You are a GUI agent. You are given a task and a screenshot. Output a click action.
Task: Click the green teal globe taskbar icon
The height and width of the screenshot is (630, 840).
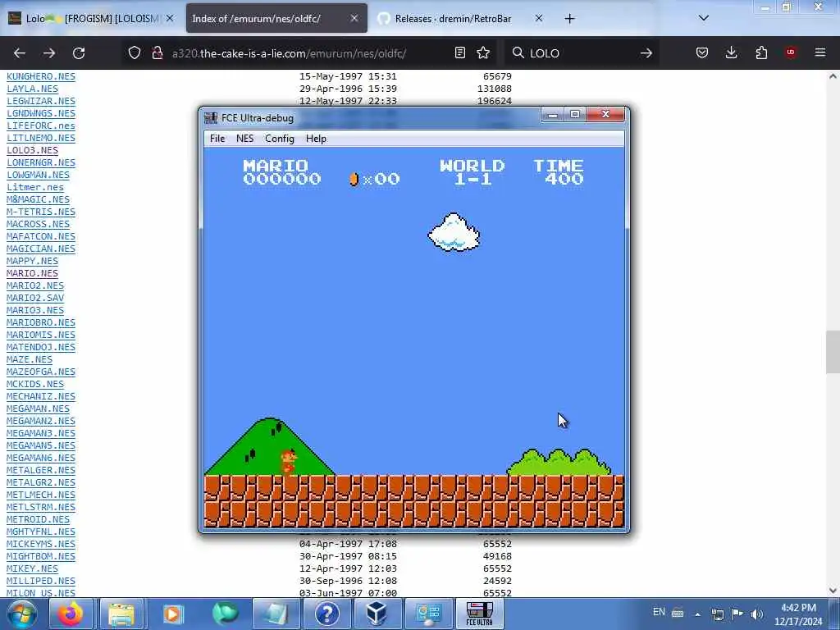pyautogui.click(x=225, y=614)
